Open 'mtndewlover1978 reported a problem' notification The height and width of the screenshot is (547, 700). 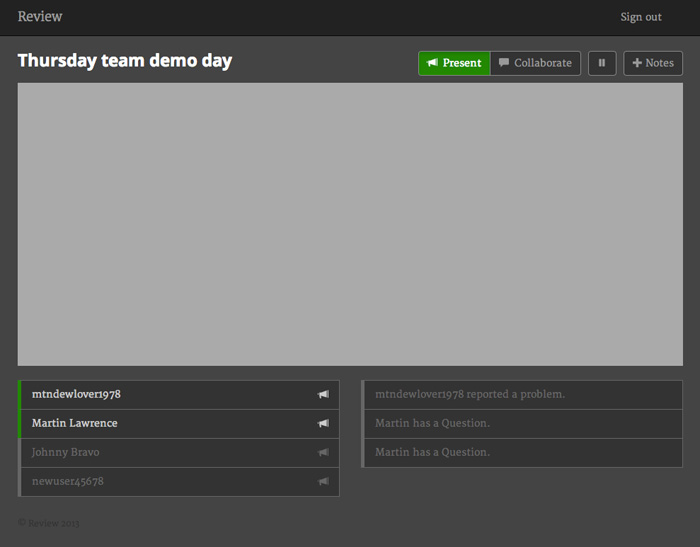521,395
